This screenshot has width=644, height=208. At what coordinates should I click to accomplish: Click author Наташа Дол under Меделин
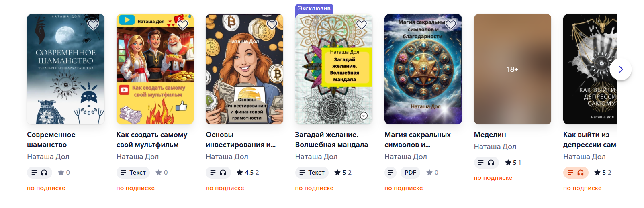[495, 147]
